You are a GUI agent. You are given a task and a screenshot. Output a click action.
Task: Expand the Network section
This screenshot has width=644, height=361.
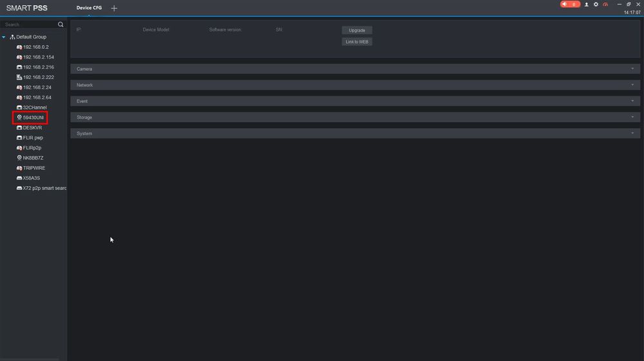point(355,85)
